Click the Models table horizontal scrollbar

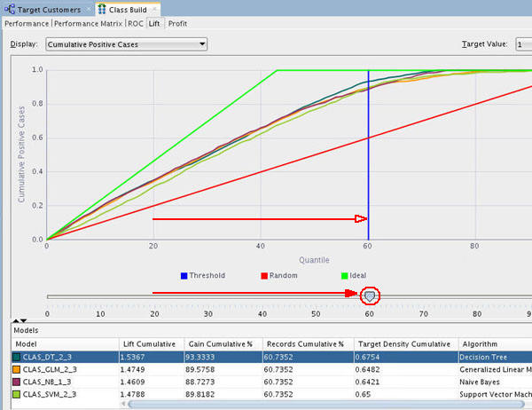click(326, 404)
